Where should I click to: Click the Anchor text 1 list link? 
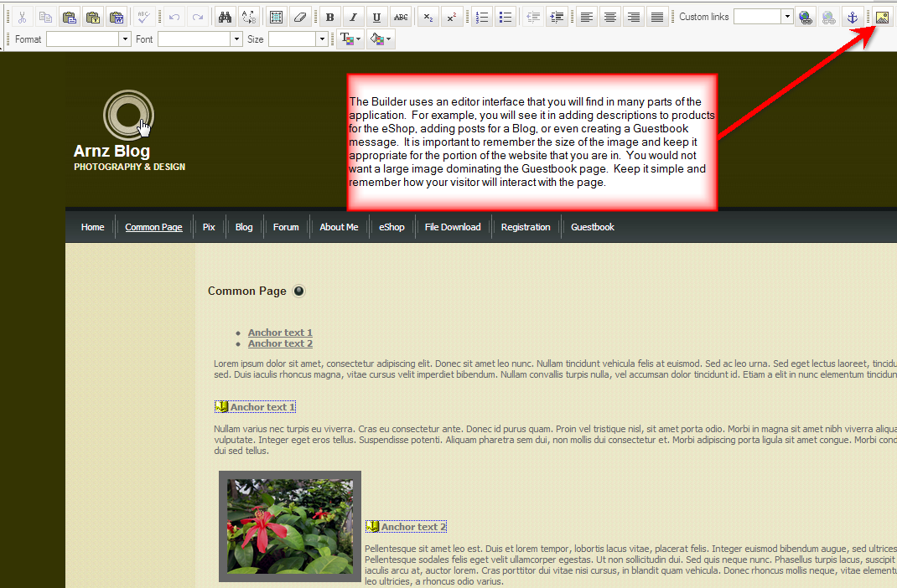pyautogui.click(x=280, y=333)
